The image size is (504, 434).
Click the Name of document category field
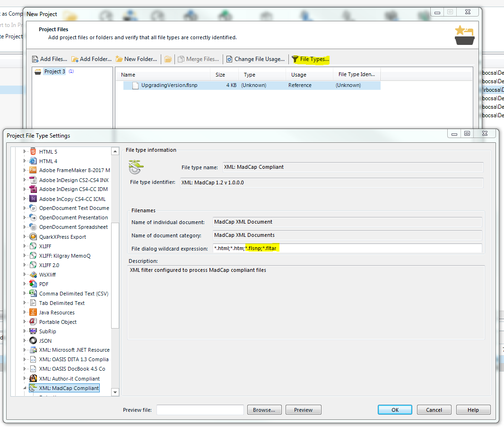click(347, 235)
